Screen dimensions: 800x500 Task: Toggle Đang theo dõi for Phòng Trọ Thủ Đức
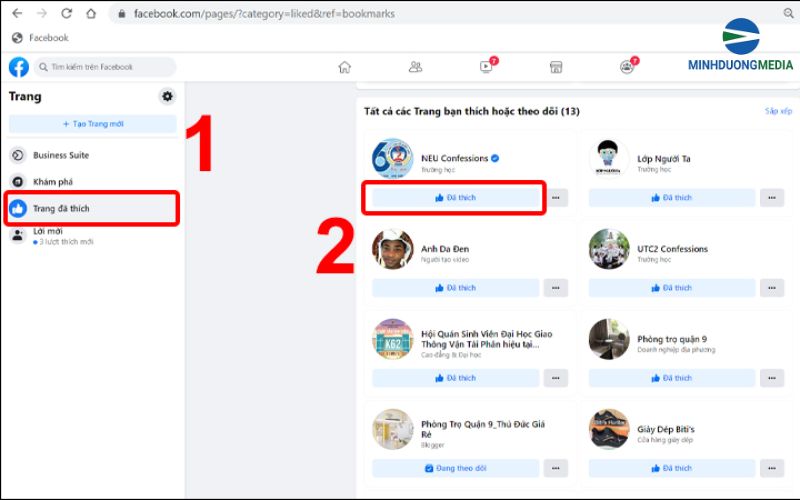(x=455, y=468)
